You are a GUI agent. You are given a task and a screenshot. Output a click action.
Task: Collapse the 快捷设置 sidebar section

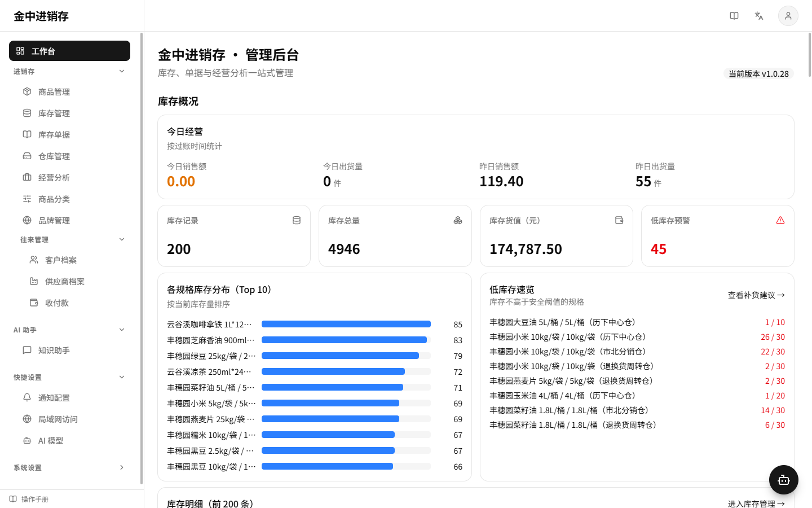[122, 377]
